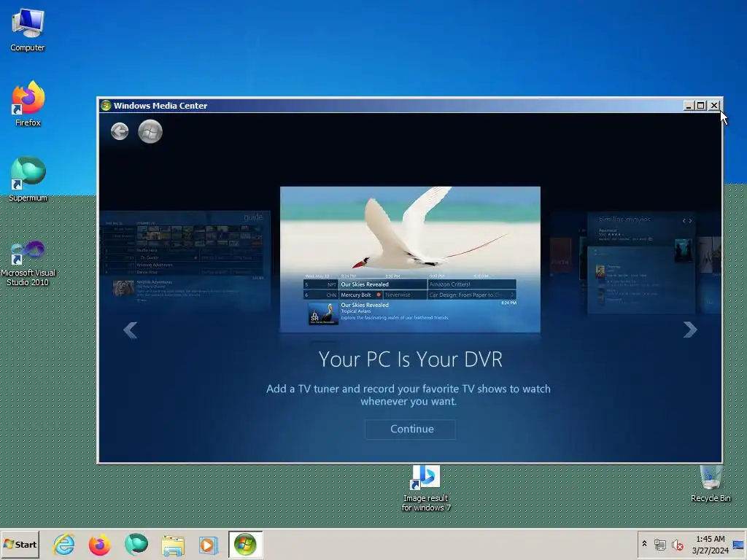Select the dimmed similar movies preview panel
The height and width of the screenshot is (560, 747).
click(x=640, y=262)
